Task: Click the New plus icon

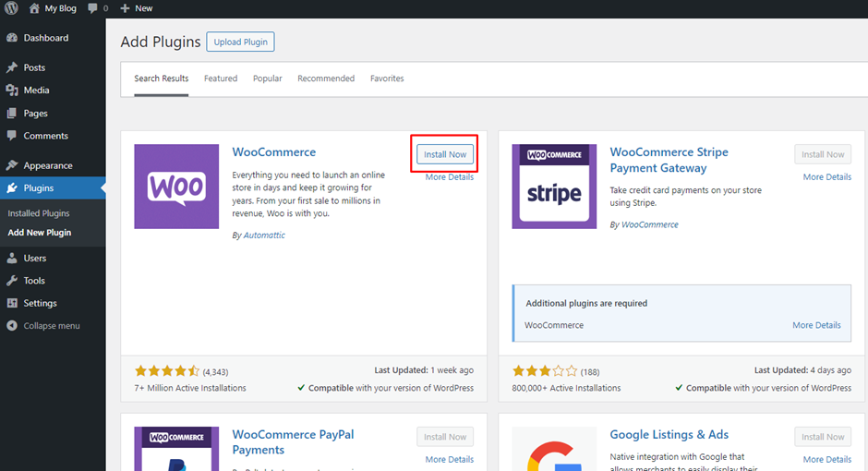Action: coord(125,8)
